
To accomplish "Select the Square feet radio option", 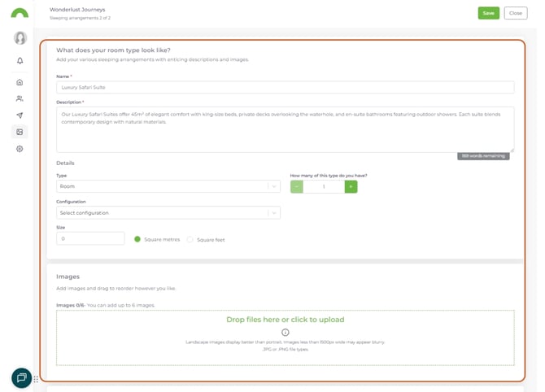I will click(190, 239).
